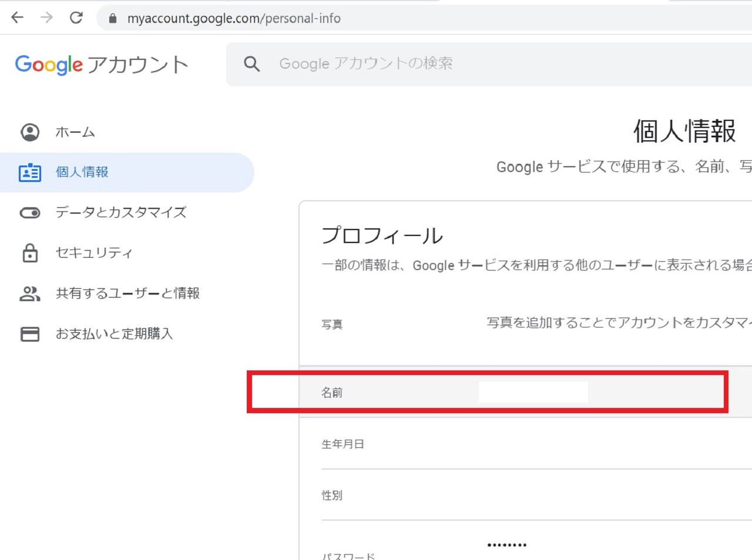Click the 共有するユーザーと情報 people icon
The height and width of the screenshot is (560, 752).
click(x=30, y=294)
